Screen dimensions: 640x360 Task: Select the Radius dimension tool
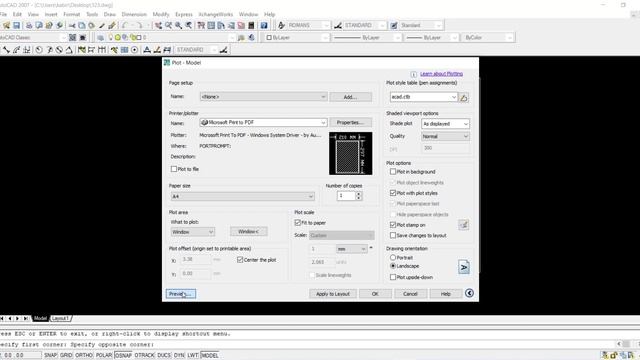[x=39, y=50]
